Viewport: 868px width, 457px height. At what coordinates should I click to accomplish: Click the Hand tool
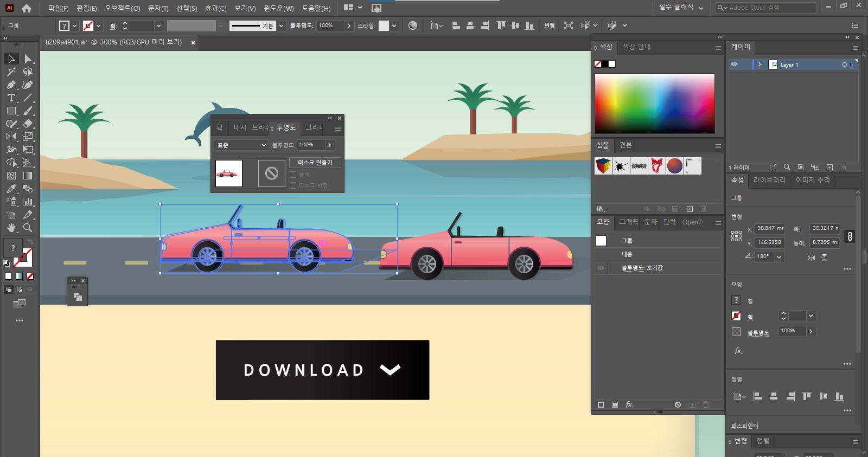11,228
